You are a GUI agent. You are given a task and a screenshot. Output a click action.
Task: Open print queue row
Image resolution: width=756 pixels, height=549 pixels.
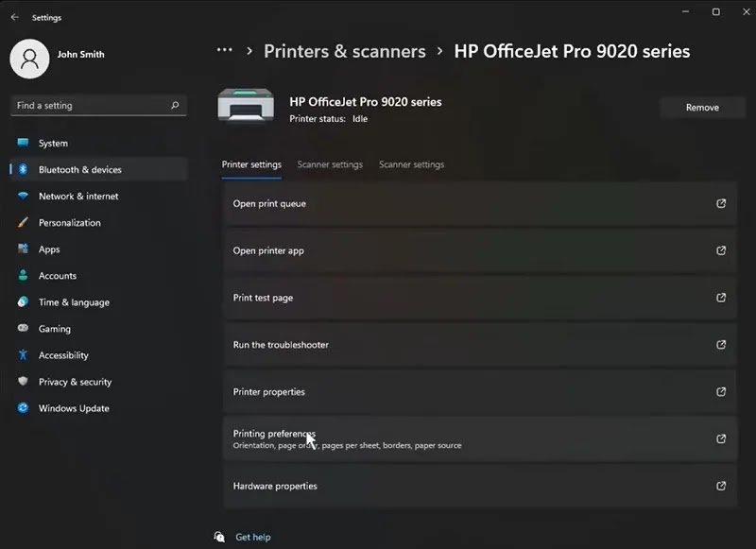click(480, 203)
